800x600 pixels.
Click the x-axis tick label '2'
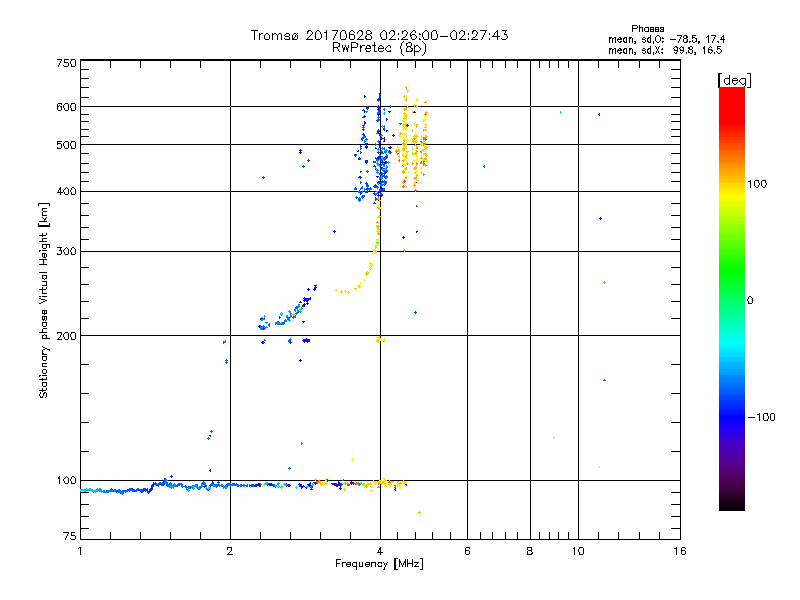(230, 551)
